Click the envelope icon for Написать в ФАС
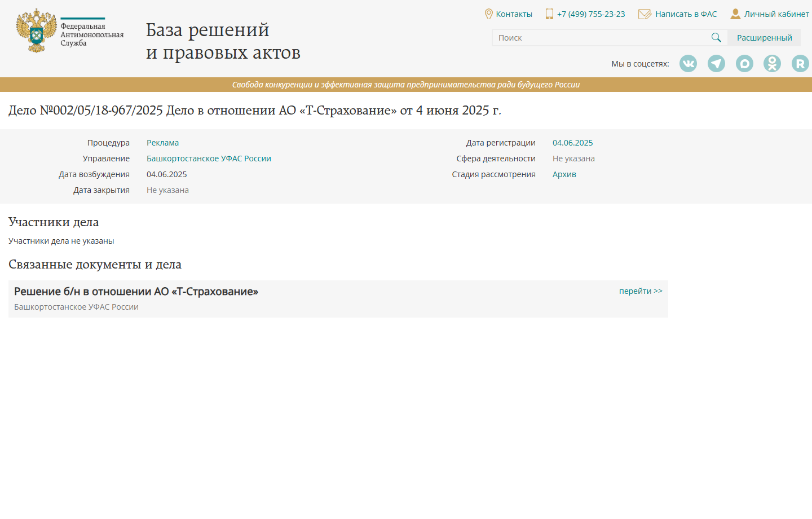 click(x=645, y=14)
